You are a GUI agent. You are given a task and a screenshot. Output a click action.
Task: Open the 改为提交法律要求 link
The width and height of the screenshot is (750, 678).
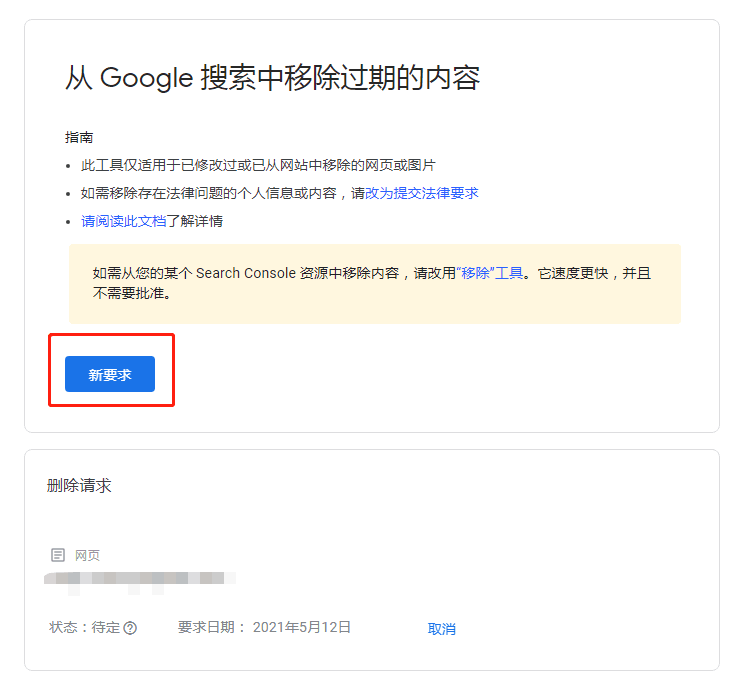coord(421,193)
